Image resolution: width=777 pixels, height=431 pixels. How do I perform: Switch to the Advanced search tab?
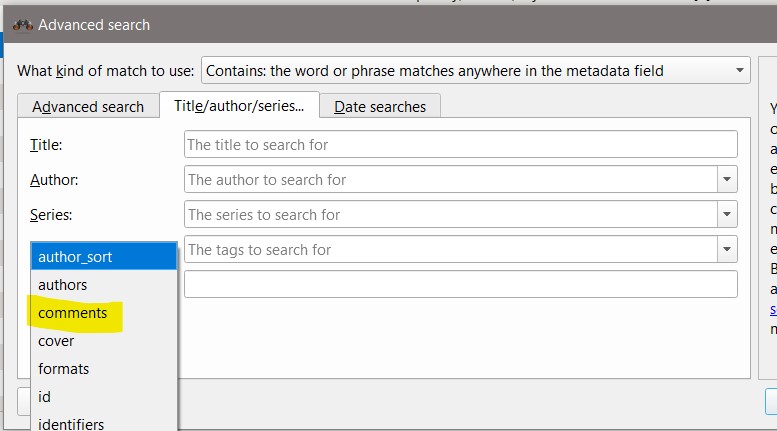click(x=88, y=106)
